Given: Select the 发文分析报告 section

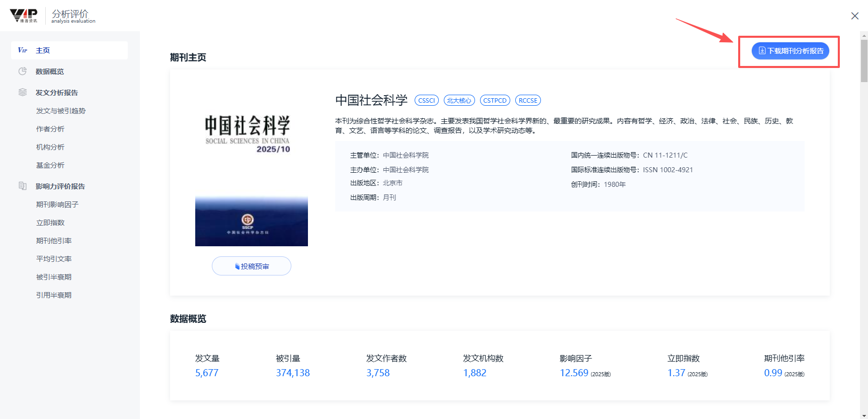Looking at the screenshot, I should (57, 93).
